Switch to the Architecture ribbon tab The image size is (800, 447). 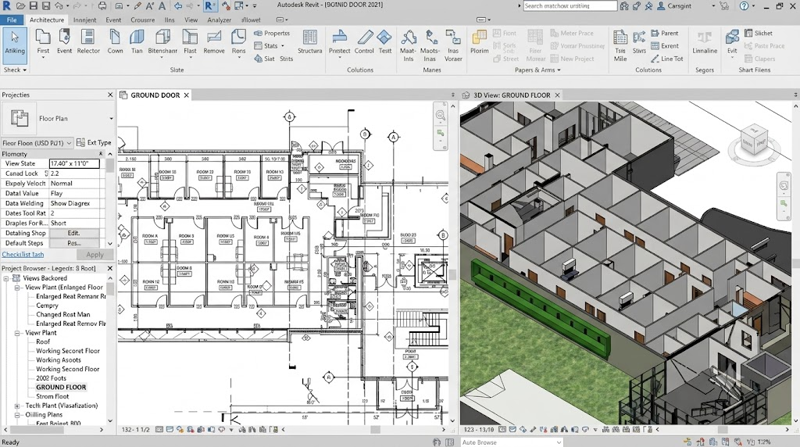[46, 20]
